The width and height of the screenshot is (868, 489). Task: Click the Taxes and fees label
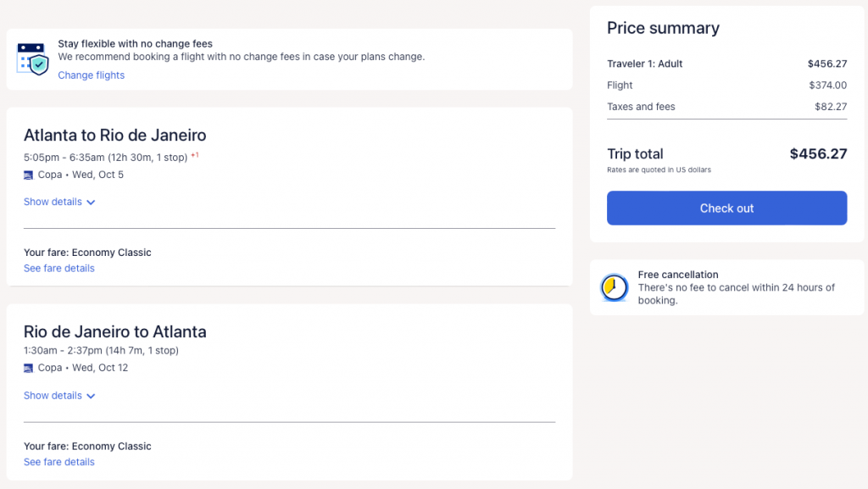[641, 107]
